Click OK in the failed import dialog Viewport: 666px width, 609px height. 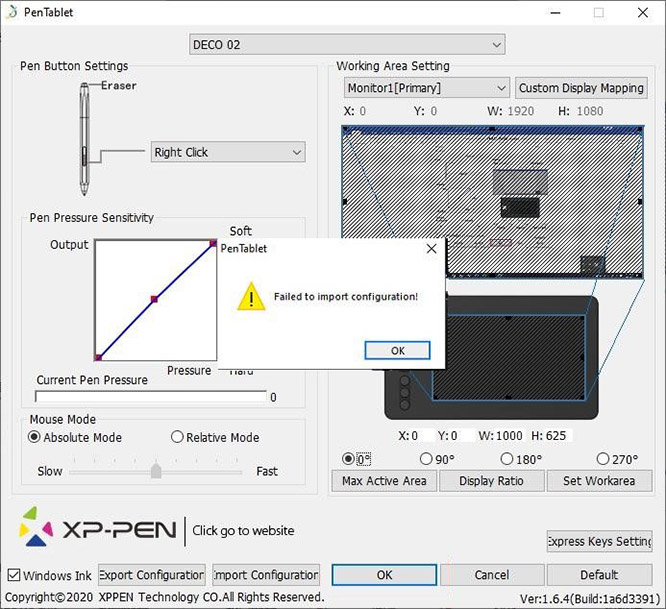pyautogui.click(x=397, y=350)
